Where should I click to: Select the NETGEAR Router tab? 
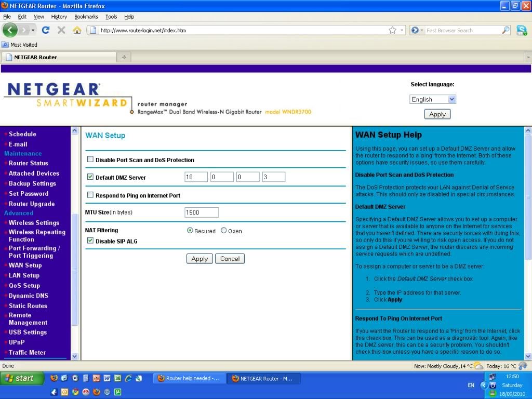click(59, 57)
